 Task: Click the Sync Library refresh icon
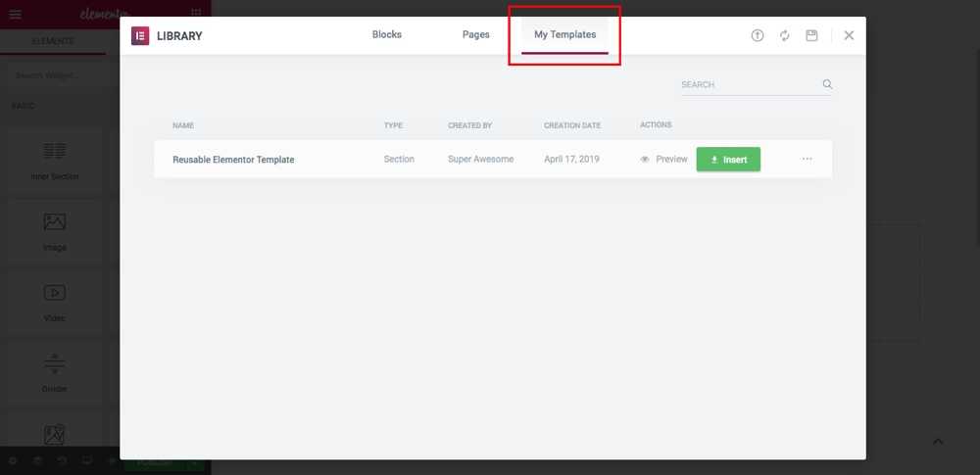click(x=785, y=35)
